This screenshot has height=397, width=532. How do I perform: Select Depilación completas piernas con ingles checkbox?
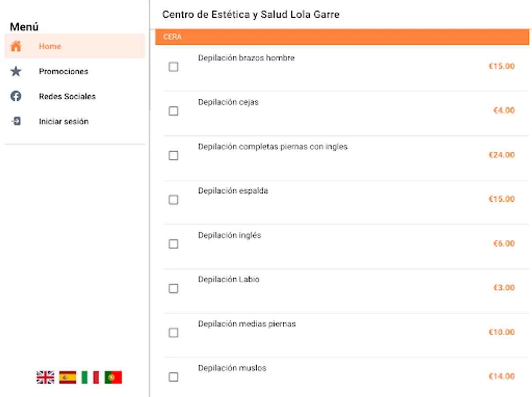pyautogui.click(x=173, y=156)
